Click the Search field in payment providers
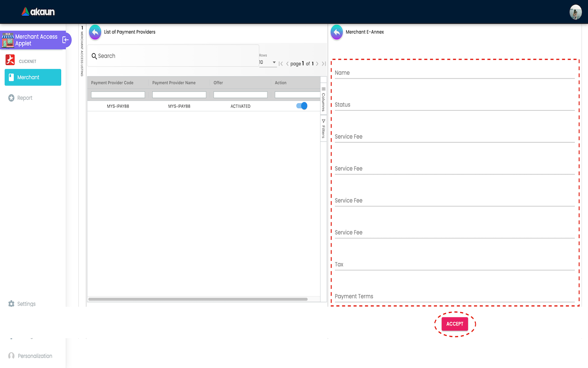The image size is (588, 368). tap(173, 56)
